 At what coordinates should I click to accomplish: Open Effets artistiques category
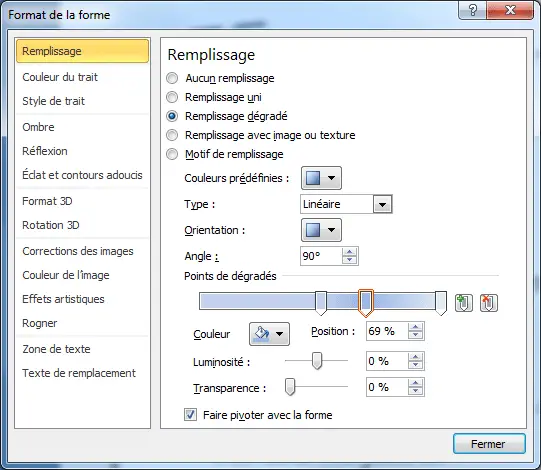(x=82, y=299)
